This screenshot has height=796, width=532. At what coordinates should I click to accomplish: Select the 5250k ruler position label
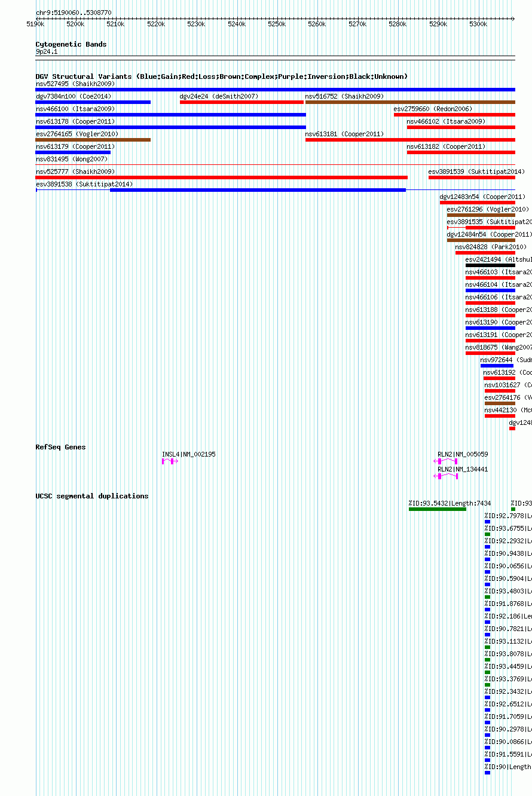[x=277, y=24]
